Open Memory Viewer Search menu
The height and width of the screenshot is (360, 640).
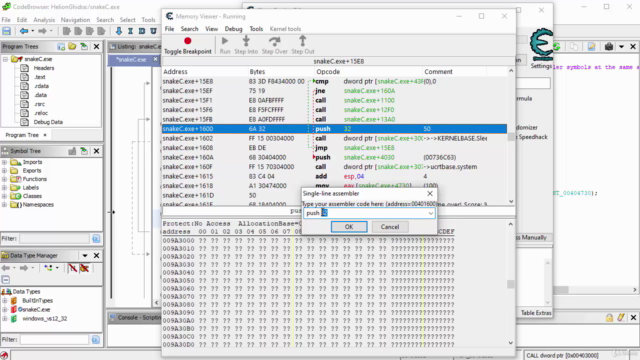click(x=189, y=29)
